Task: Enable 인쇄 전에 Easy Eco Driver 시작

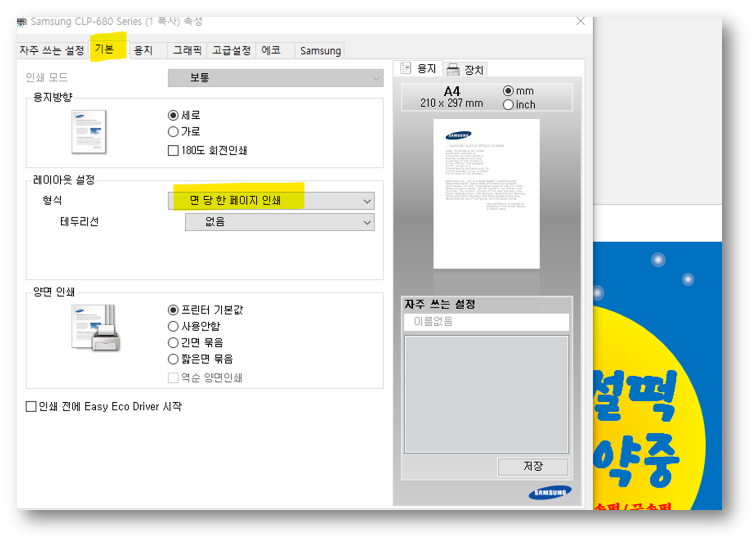Action: click(104, 406)
